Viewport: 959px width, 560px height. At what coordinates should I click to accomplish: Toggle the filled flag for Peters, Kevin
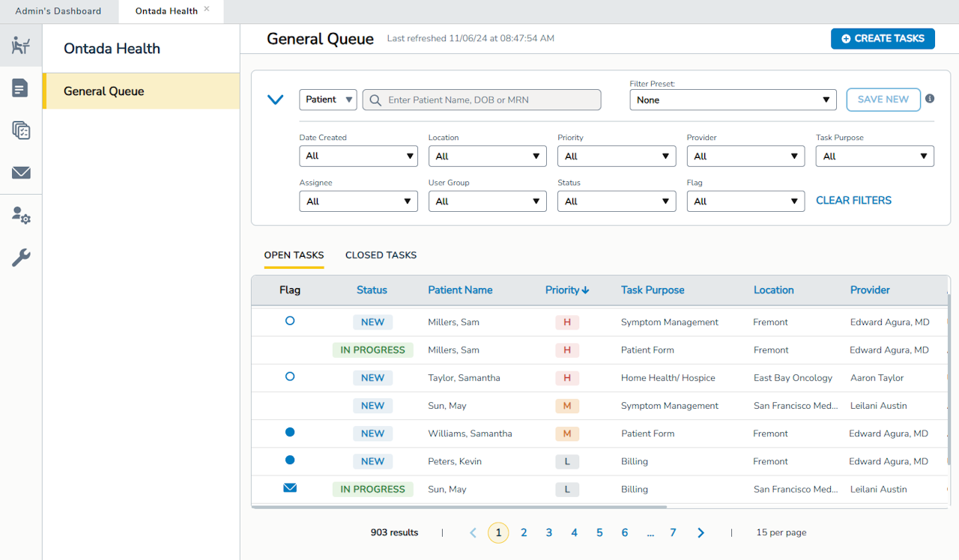pos(290,460)
